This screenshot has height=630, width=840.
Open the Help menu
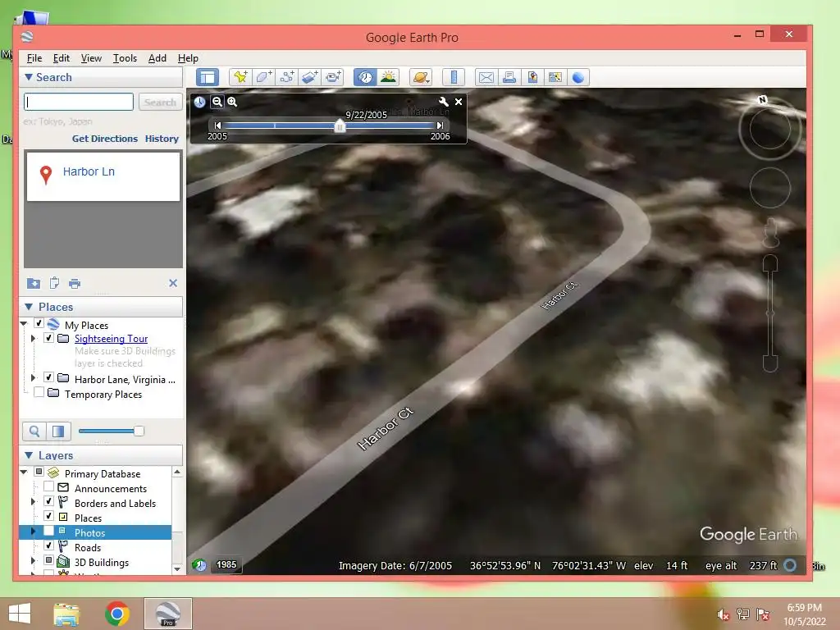pos(188,58)
